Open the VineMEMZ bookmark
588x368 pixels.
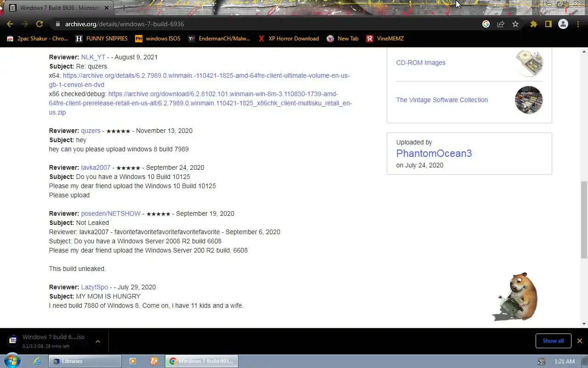coord(385,39)
